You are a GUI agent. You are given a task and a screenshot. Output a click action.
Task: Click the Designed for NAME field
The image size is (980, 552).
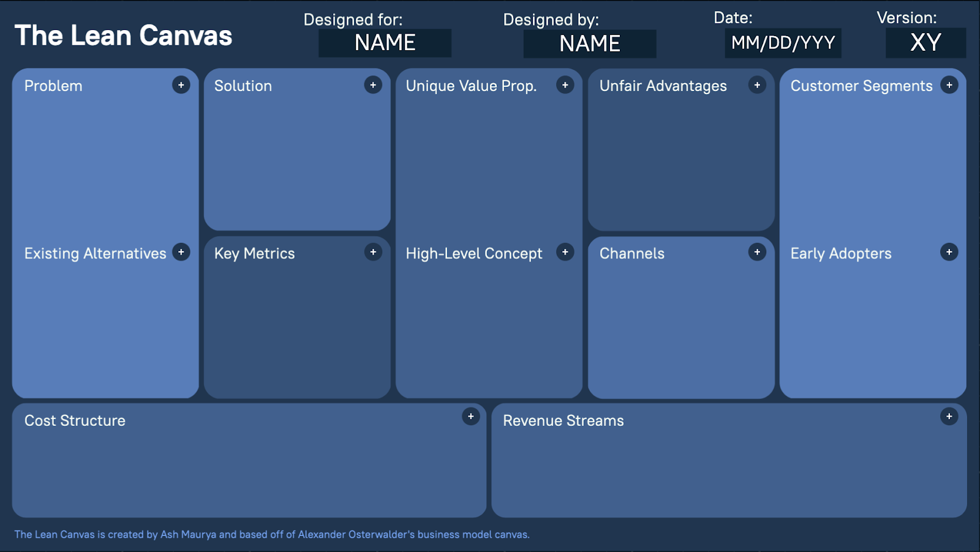click(385, 43)
